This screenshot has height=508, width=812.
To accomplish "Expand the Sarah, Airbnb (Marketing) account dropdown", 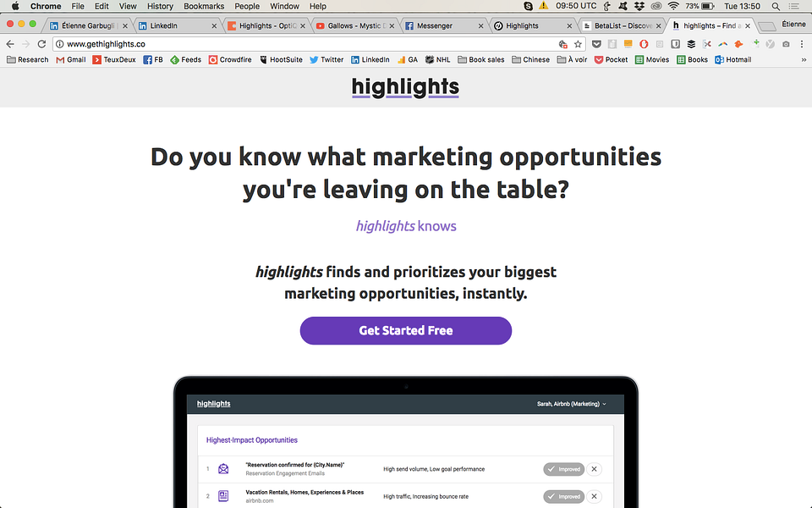I will pyautogui.click(x=571, y=404).
